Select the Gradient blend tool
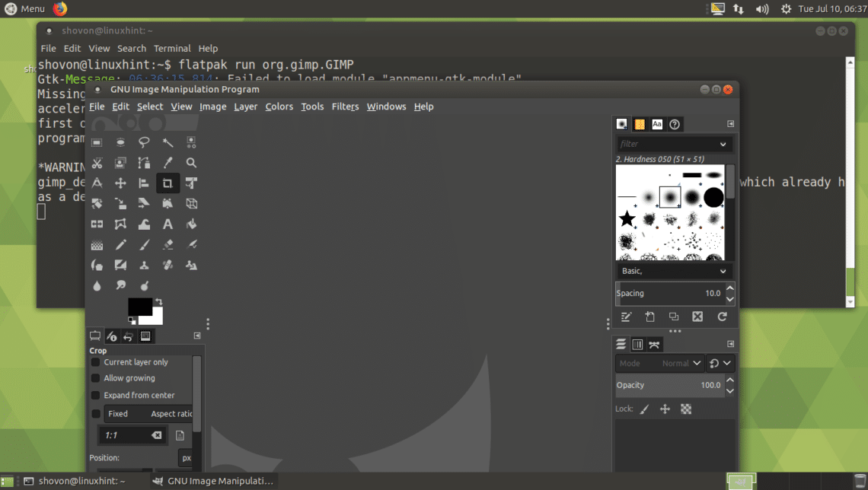 97,244
